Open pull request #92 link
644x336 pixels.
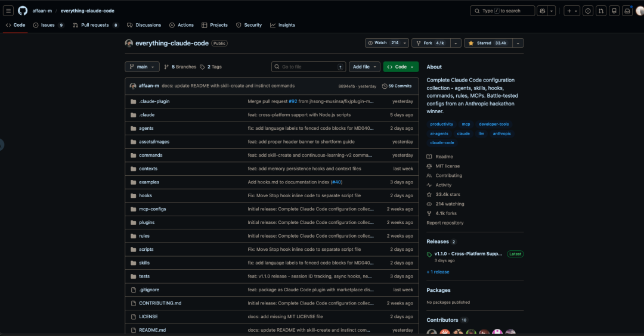[x=293, y=101]
